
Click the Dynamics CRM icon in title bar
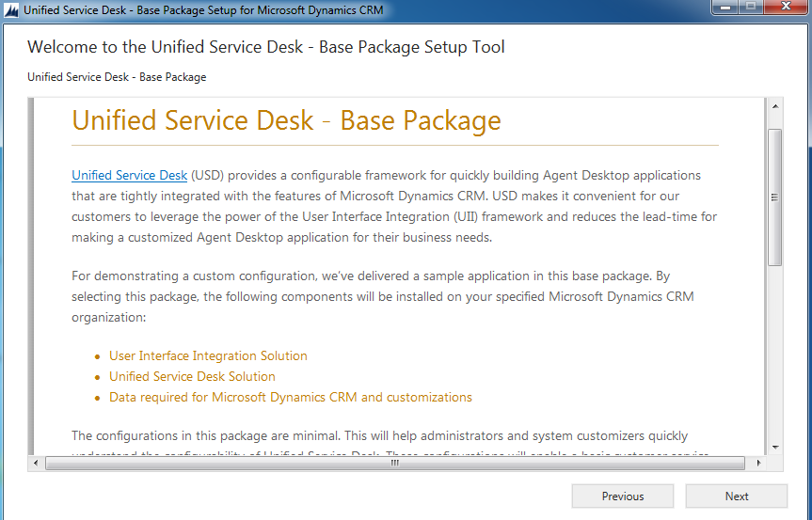(x=12, y=10)
